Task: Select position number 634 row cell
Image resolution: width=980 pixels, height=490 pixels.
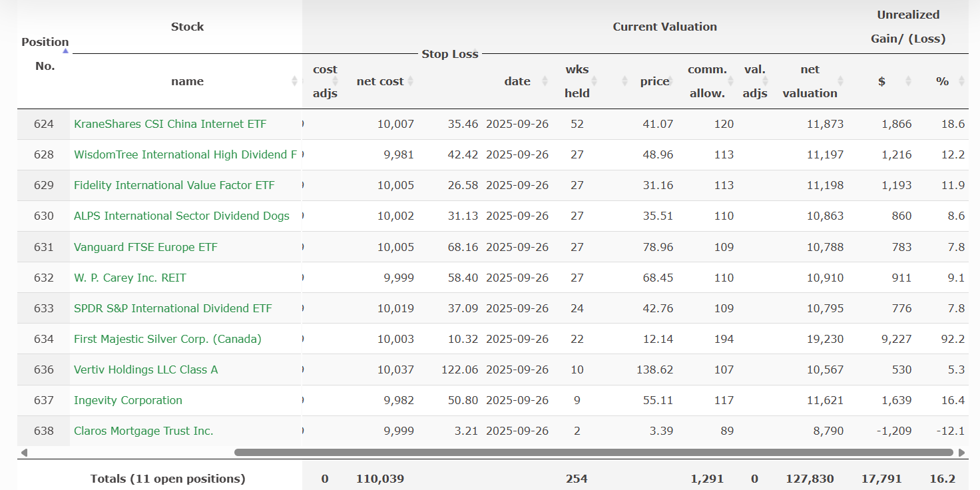Action: click(44, 339)
